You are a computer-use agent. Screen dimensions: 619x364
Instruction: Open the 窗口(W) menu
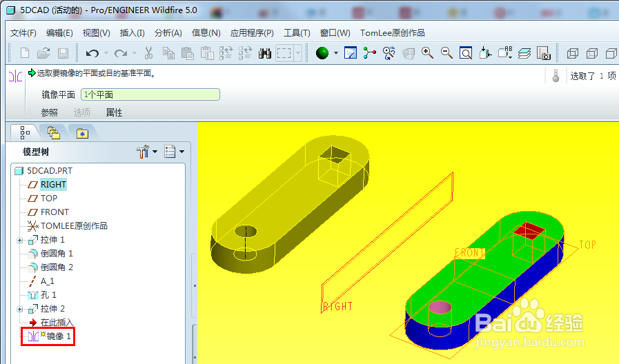point(335,32)
